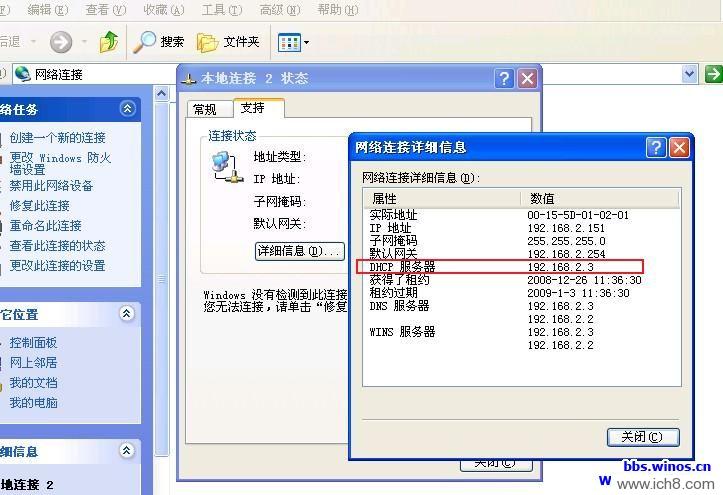Click help icon in 本地连接 2 状态 title bar
Screen dimensions: 723x495
click(x=504, y=79)
